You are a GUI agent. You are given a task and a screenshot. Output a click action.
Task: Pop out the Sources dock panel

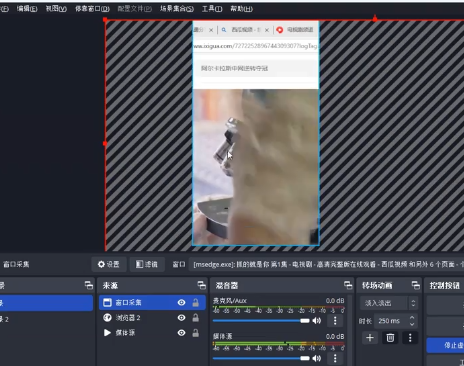pos(202,285)
